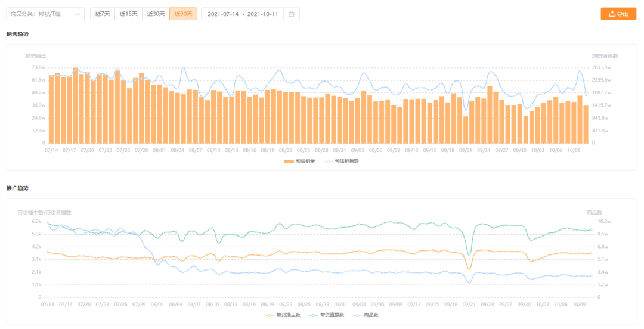Toggle the 预估销售额 legend item
Screen dimensions: 644x329
point(341,162)
